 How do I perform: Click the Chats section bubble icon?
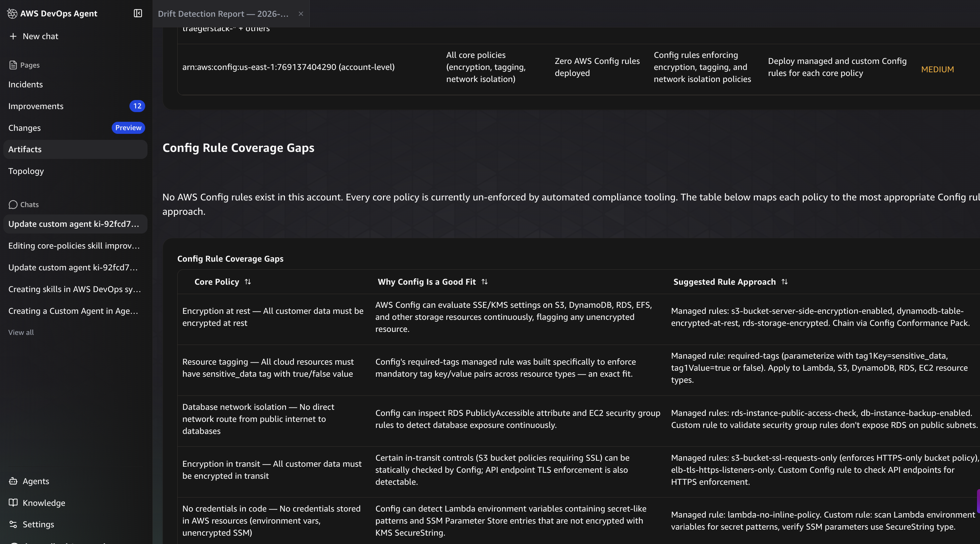(x=13, y=205)
